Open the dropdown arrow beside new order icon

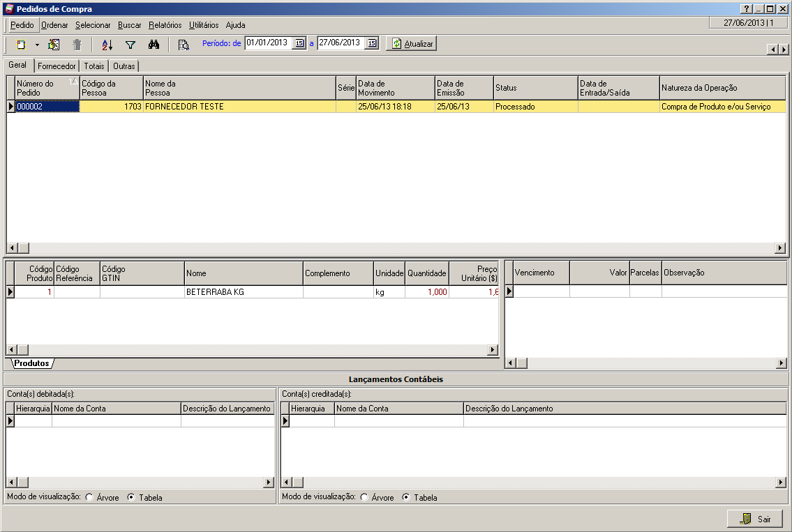(x=37, y=44)
